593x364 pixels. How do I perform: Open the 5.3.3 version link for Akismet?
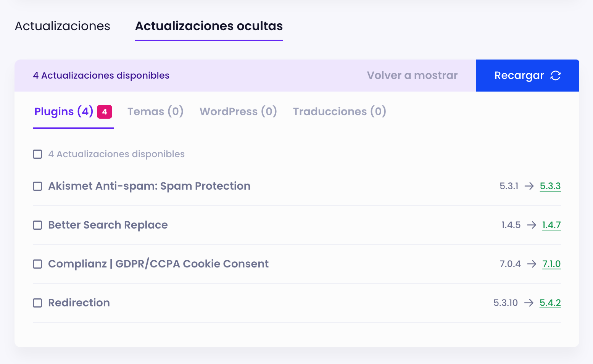click(550, 186)
